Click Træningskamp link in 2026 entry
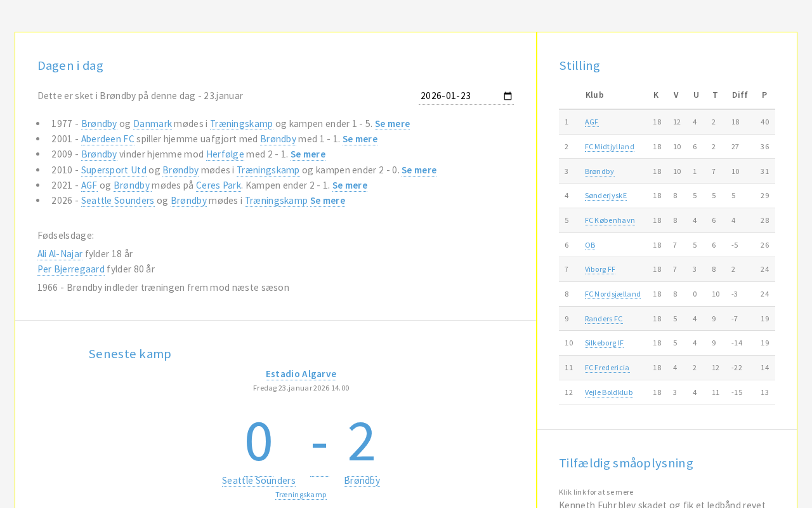This screenshot has width=812, height=508. tap(276, 201)
